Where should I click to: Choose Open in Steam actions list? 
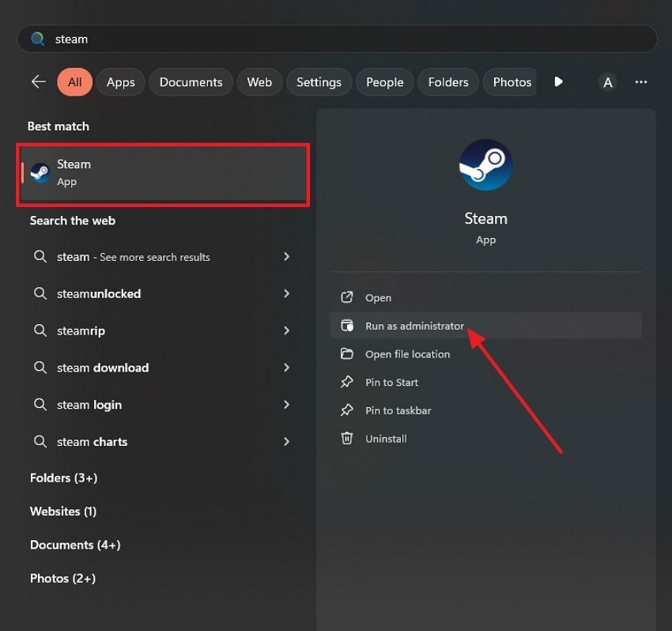485,297
